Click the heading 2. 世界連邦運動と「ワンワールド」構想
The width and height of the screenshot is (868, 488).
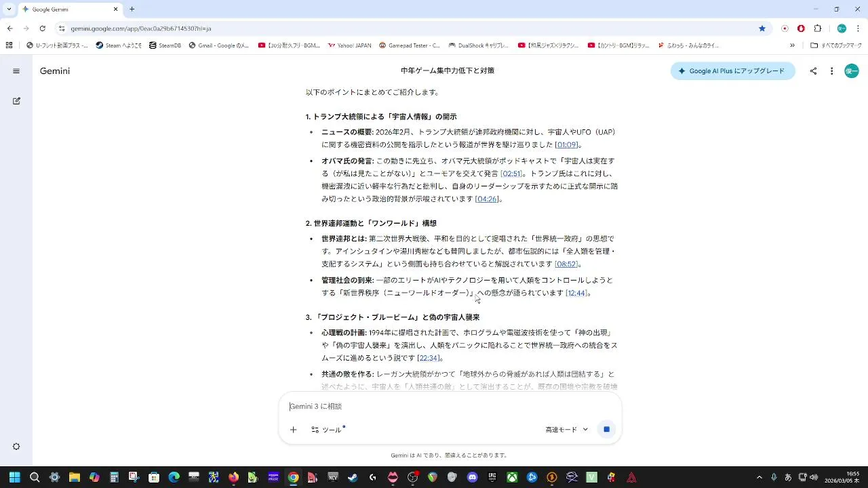point(371,223)
